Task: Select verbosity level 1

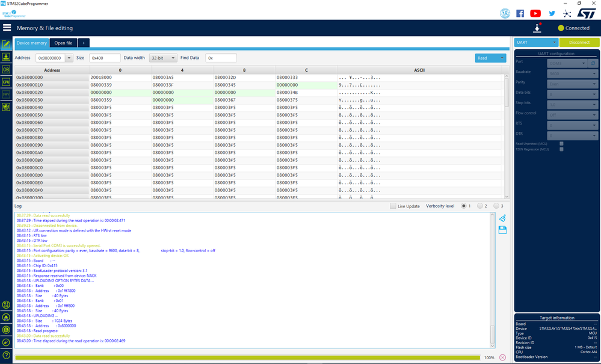Action: [464, 206]
